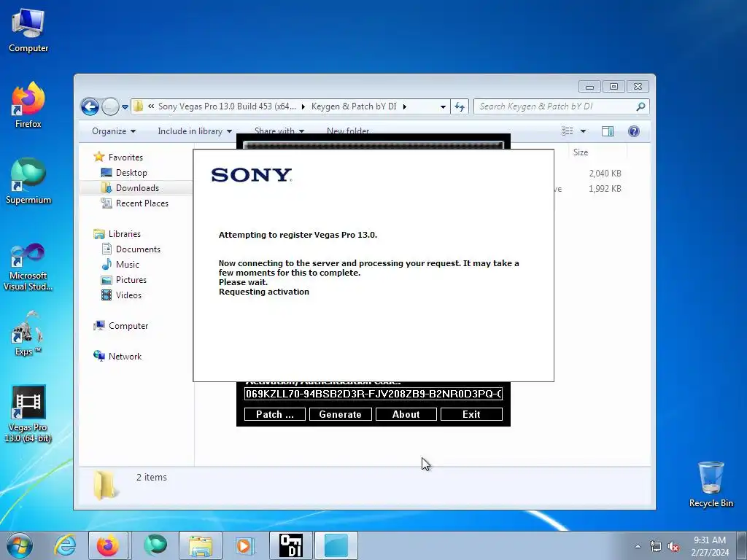This screenshot has width=747, height=560.
Task: Open Supermium from the taskbar
Action: 155,545
